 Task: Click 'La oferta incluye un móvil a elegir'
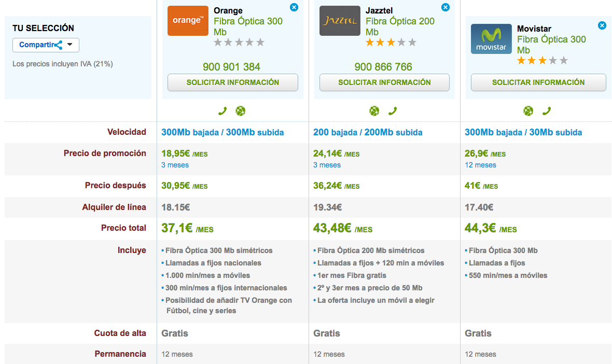(x=376, y=300)
